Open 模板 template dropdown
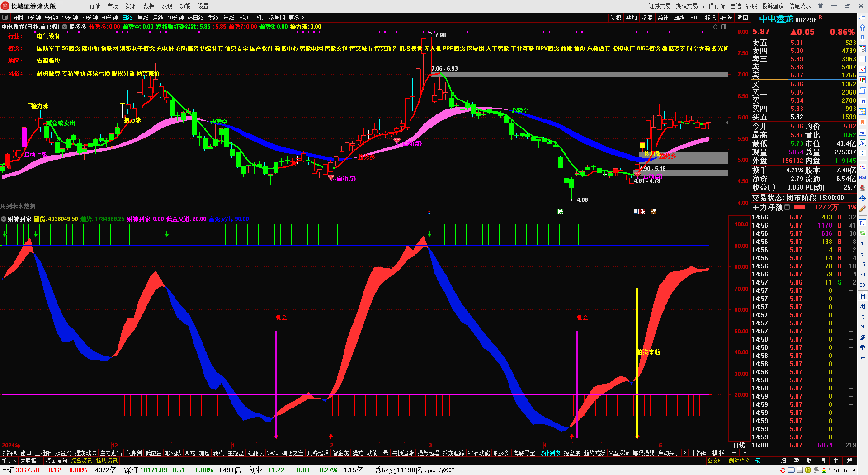 pos(719,453)
